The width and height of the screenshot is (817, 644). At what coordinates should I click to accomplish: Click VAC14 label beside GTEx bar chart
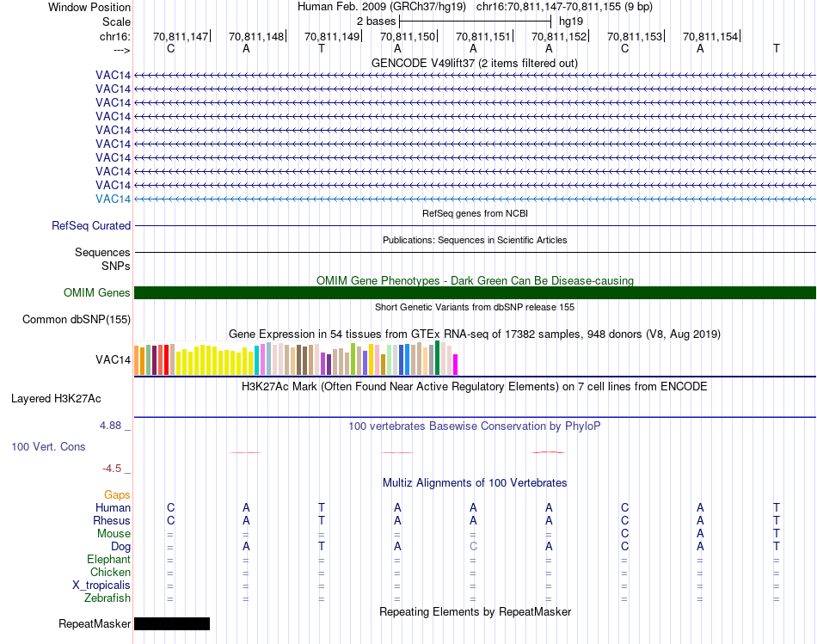[x=113, y=359]
